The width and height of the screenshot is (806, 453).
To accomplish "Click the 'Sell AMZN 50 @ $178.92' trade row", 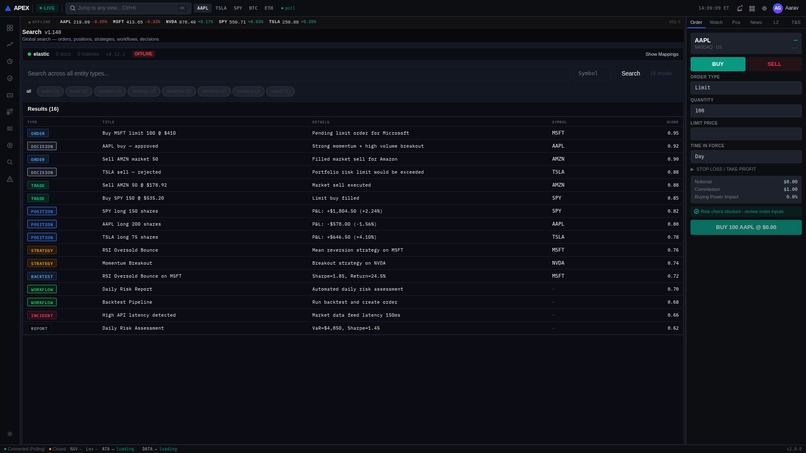I will pyautogui.click(x=353, y=185).
